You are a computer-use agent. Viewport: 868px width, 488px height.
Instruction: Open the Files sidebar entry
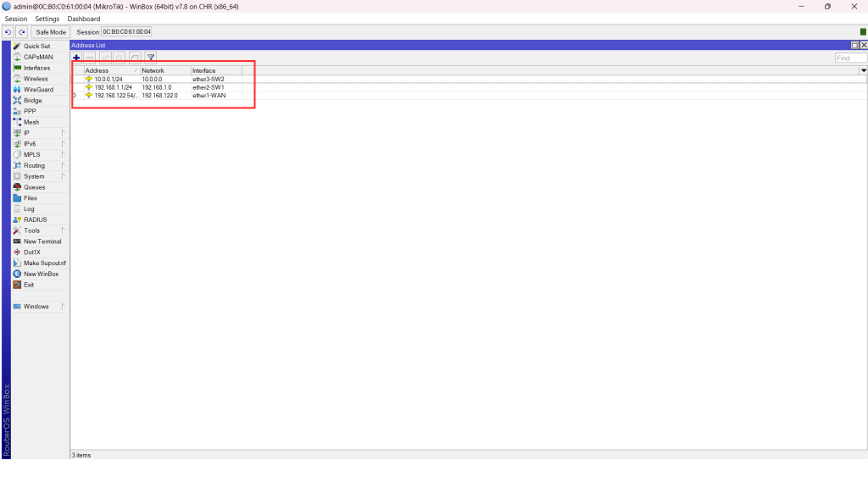point(30,198)
